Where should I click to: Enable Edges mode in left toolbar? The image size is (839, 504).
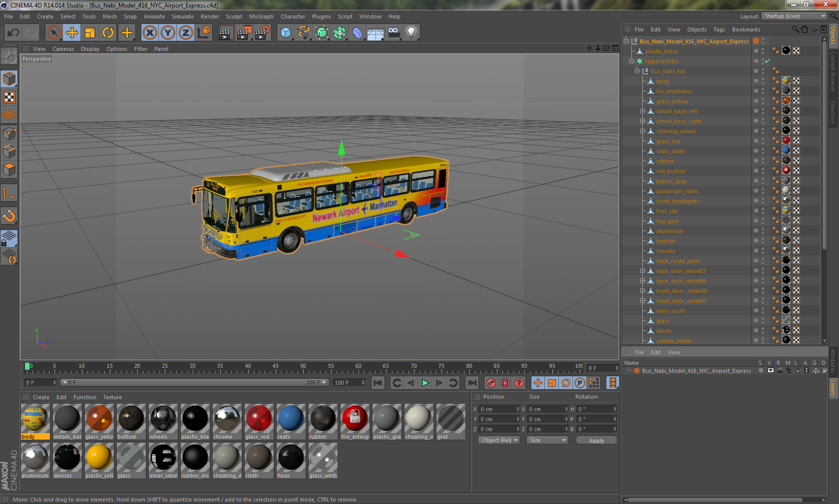9,152
